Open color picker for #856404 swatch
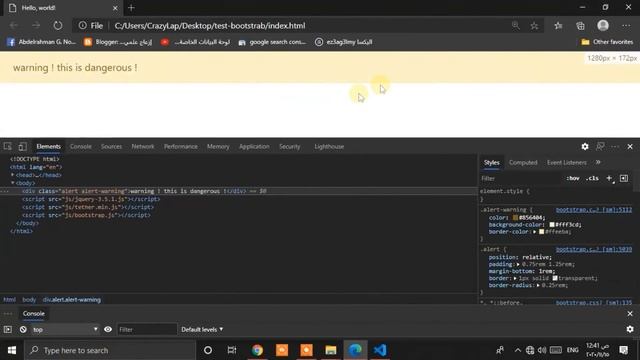 pos(515,218)
